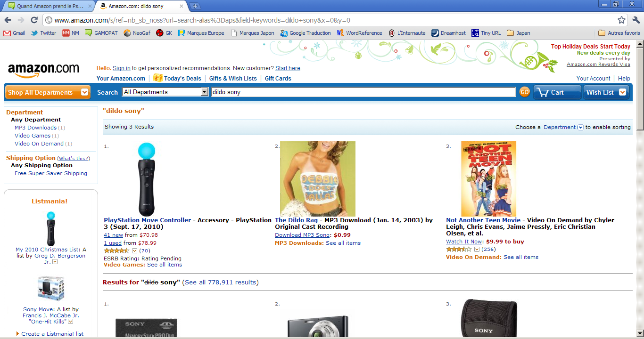Open the Help link

624,79
